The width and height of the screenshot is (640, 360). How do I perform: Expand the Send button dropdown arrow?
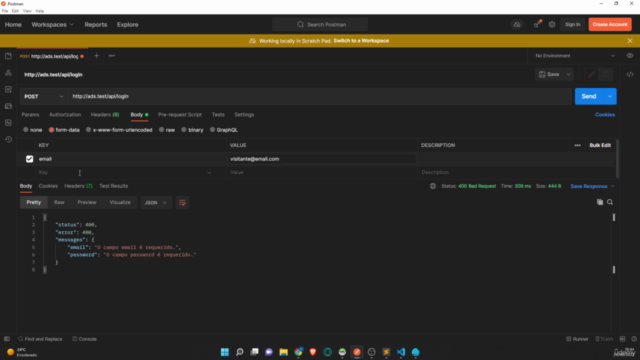pos(610,96)
